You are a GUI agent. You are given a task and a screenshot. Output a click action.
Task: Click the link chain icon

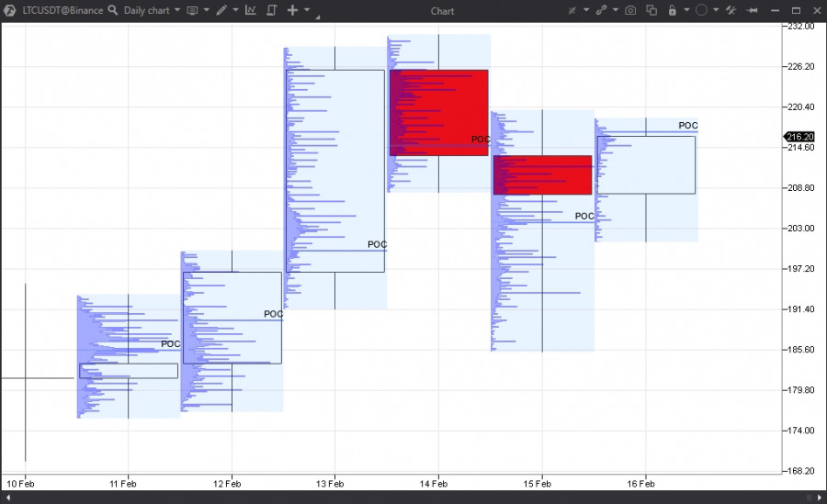(x=601, y=10)
